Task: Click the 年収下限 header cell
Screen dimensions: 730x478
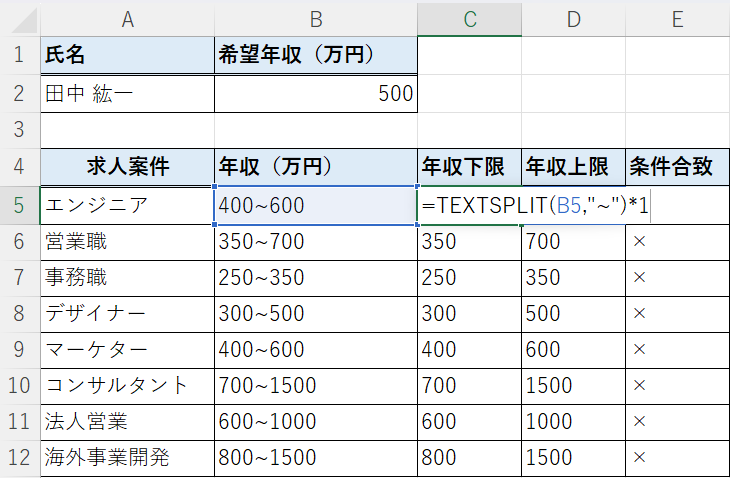Action: click(470, 167)
